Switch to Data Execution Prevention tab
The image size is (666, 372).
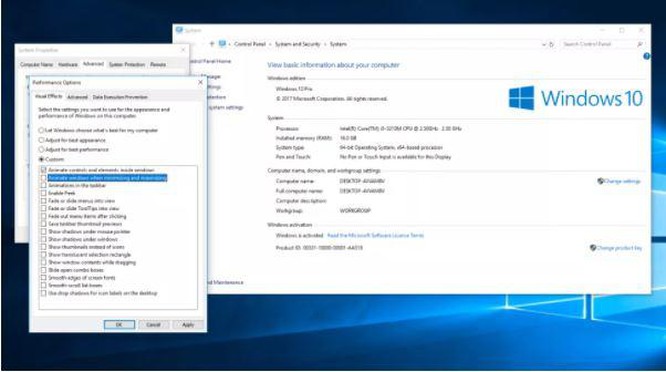tap(120, 97)
